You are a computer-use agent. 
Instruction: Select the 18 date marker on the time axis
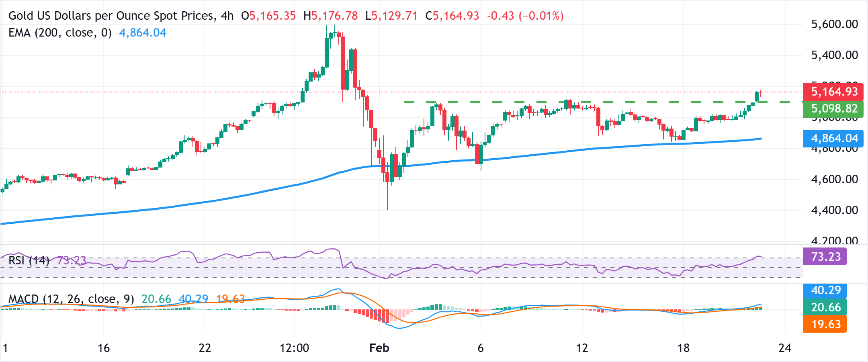[683, 348]
